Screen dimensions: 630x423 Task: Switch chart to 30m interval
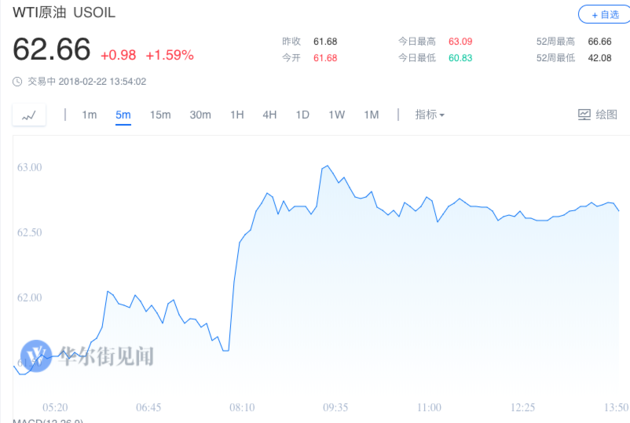200,115
